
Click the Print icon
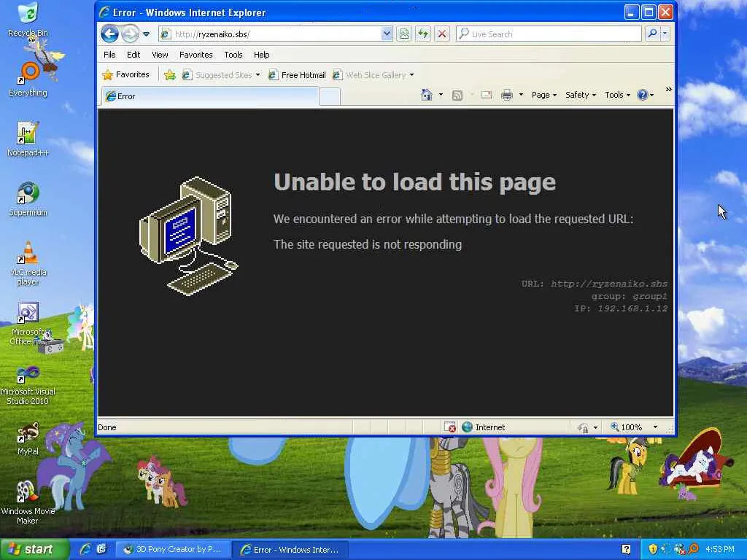coord(507,96)
